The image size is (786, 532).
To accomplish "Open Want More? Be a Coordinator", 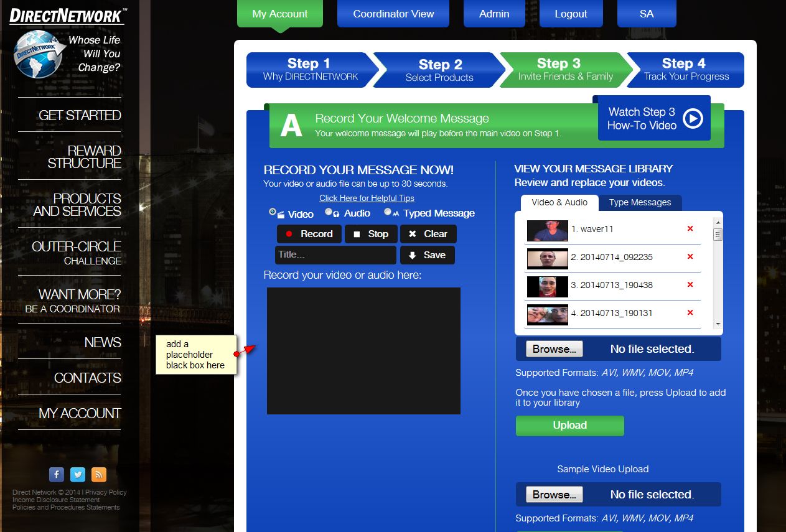I will point(73,301).
